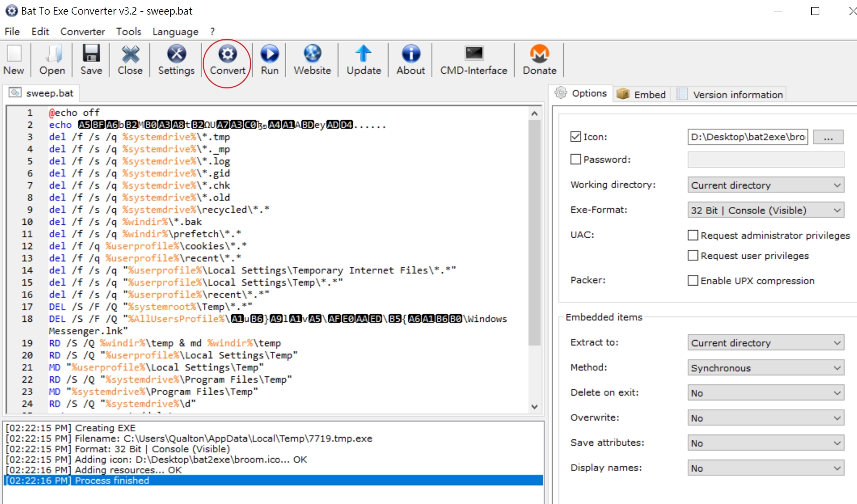
Task: Open the Tools menu
Action: (128, 31)
